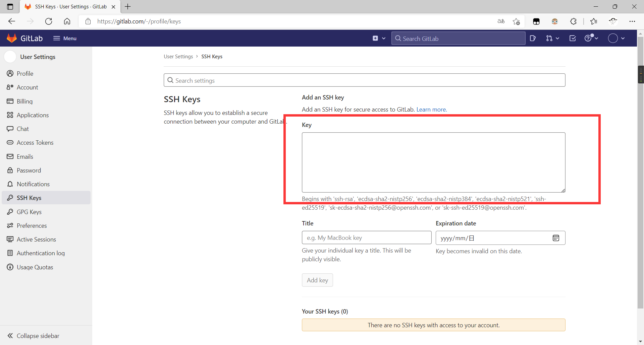
Task: Open the Help question mark icon
Action: [588, 38]
